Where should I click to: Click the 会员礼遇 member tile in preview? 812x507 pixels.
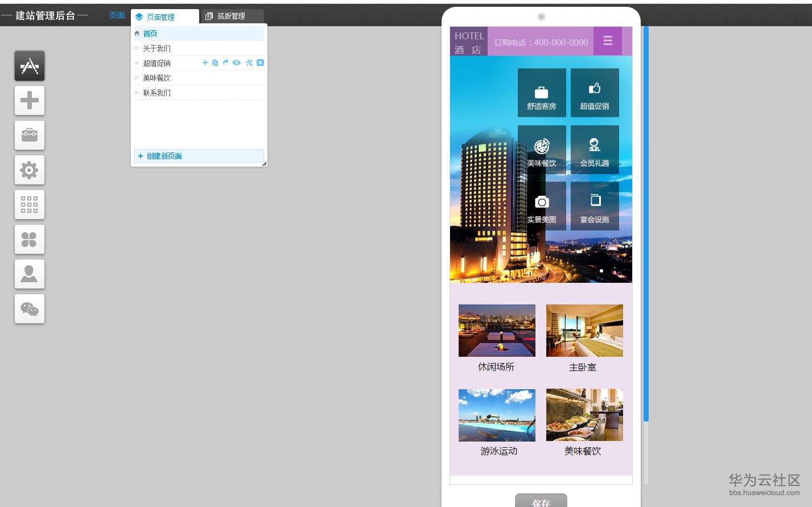click(x=595, y=150)
